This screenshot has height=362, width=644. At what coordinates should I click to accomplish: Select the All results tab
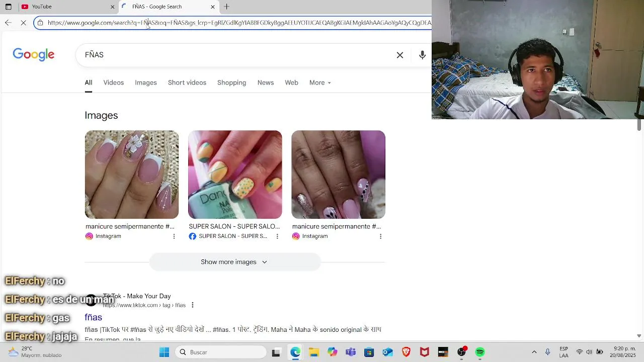coord(89,82)
